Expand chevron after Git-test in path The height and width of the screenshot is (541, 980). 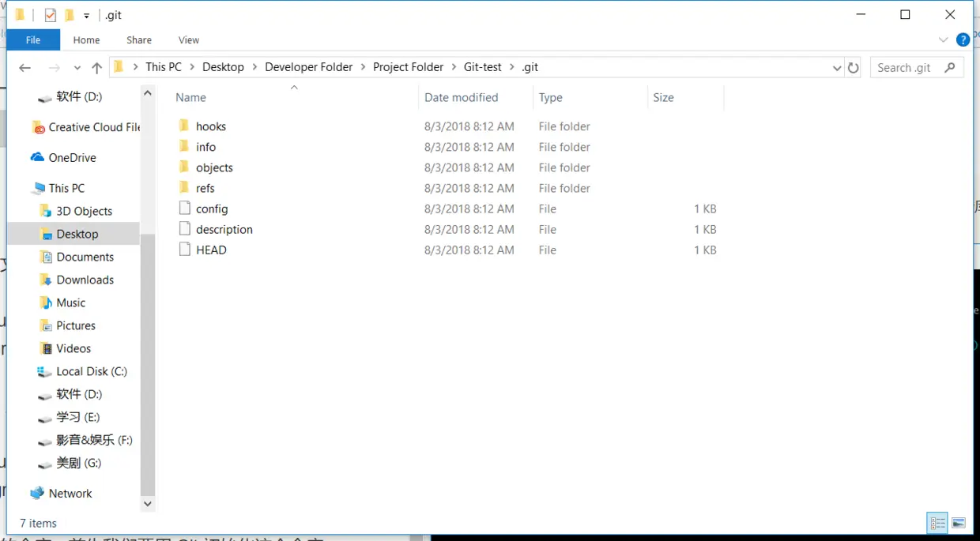pyautogui.click(x=511, y=67)
